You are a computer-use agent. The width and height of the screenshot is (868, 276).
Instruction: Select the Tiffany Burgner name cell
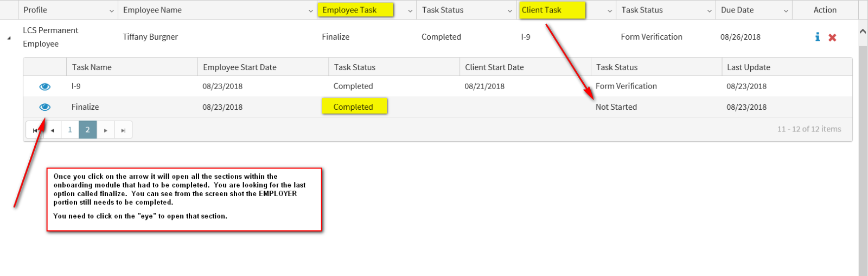tap(150, 37)
